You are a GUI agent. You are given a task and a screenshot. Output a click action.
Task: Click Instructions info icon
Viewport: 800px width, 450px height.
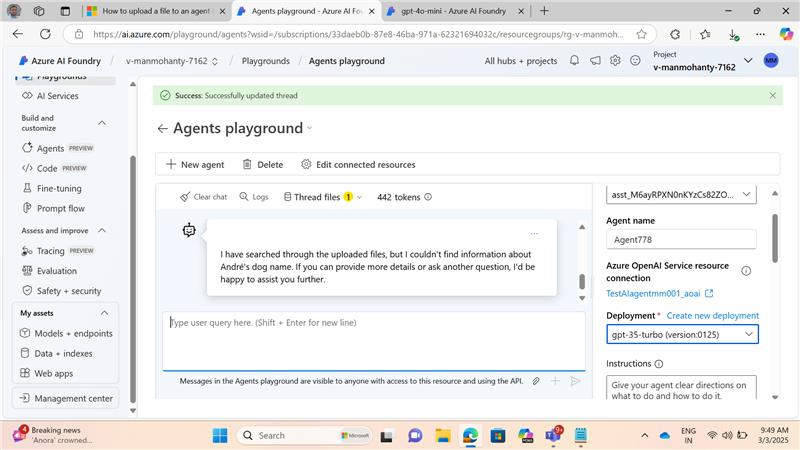(x=659, y=364)
